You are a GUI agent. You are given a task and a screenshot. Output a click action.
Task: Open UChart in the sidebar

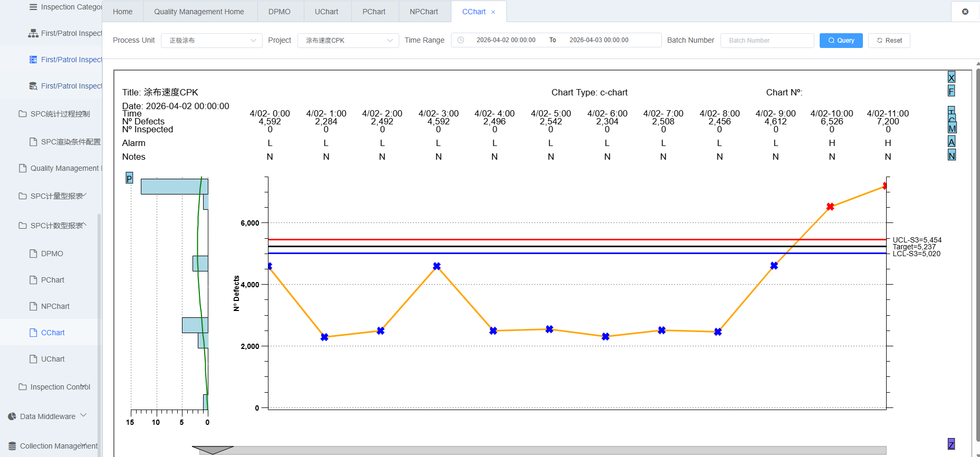point(53,359)
